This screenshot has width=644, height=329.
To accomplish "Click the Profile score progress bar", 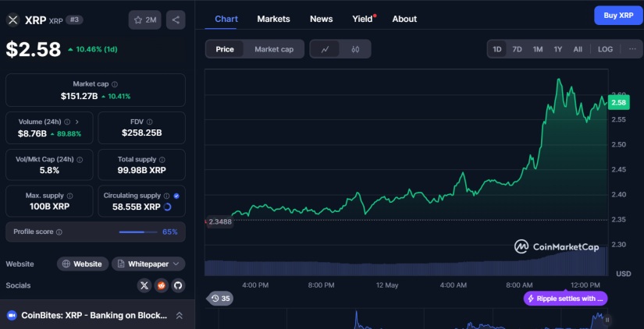I will [x=138, y=232].
